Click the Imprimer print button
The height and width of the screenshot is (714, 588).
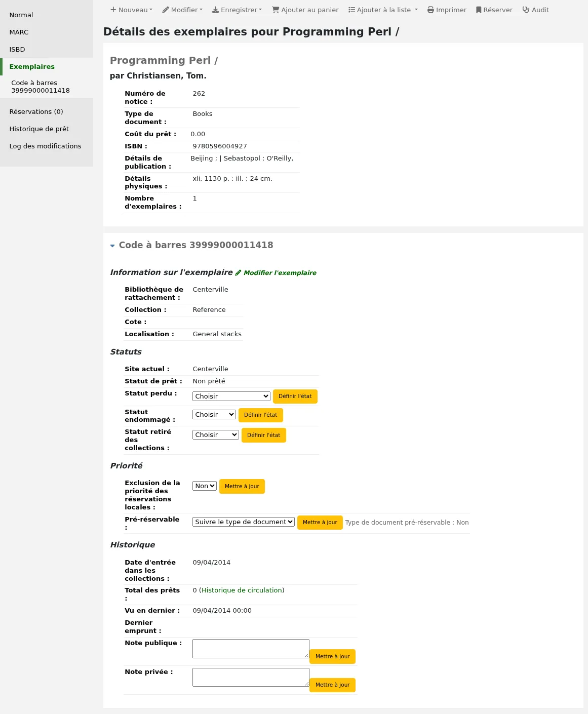tap(447, 10)
